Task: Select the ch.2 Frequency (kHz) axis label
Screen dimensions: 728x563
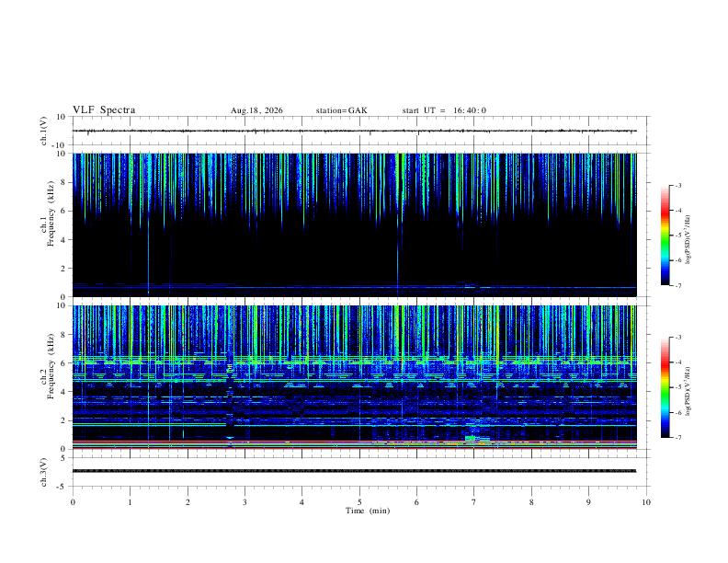Action: [x=47, y=377]
